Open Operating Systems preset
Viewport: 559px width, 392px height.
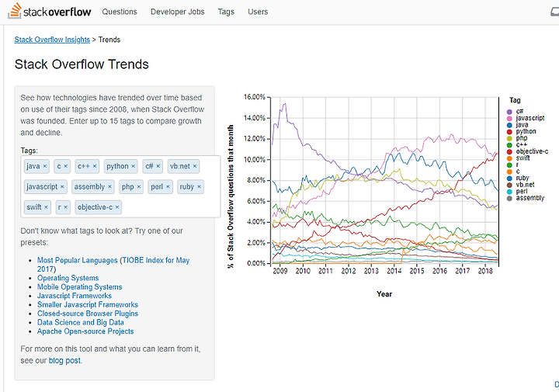[68, 278]
